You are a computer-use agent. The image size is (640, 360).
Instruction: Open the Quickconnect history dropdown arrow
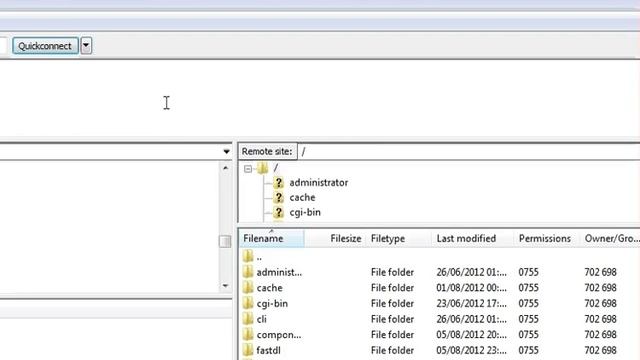[86, 46]
